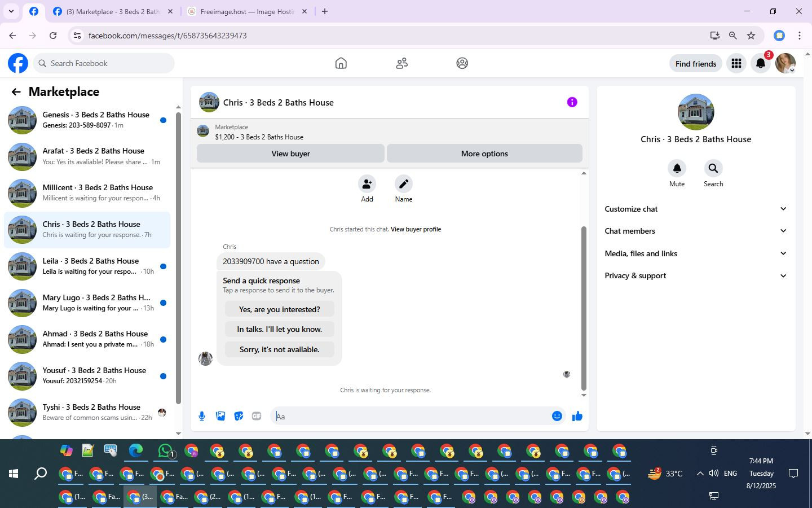
Task: Expand Chat members section
Action: coord(696,231)
